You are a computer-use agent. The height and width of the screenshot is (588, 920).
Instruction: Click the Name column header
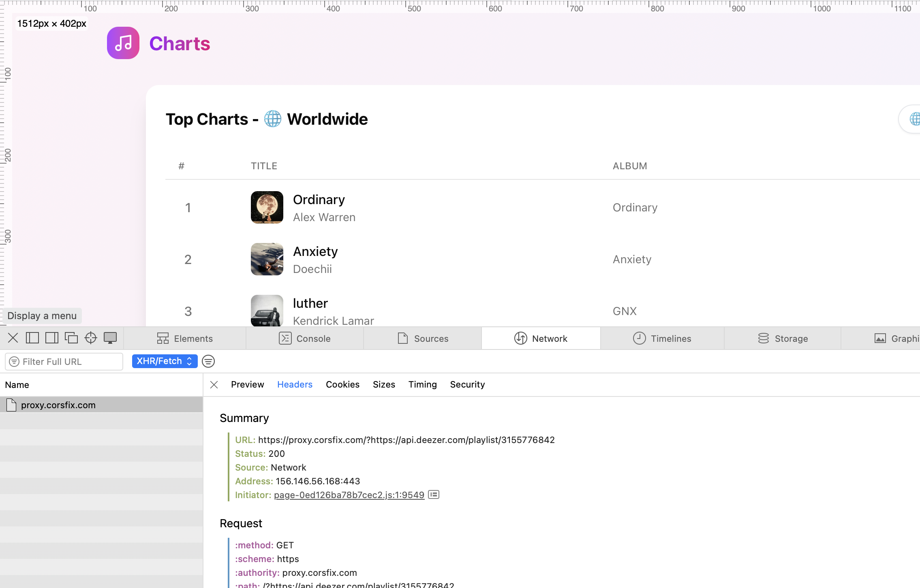click(17, 385)
